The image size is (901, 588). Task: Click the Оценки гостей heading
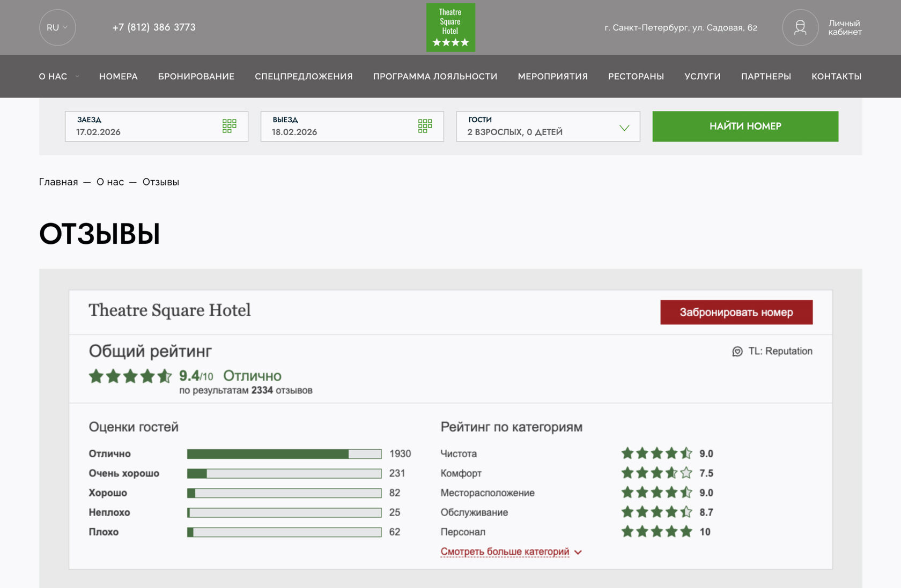coord(134,427)
